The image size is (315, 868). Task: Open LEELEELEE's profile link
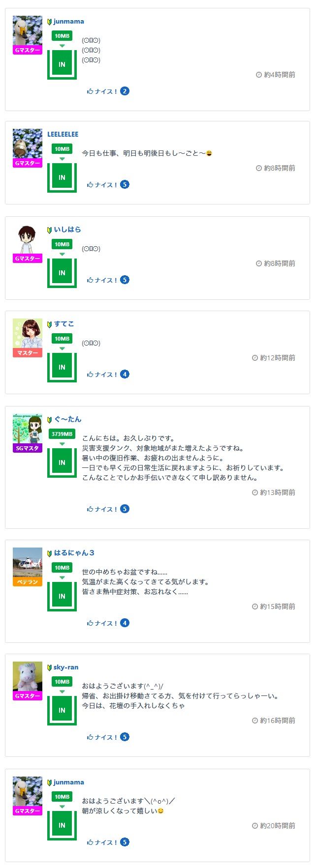(63, 134)
